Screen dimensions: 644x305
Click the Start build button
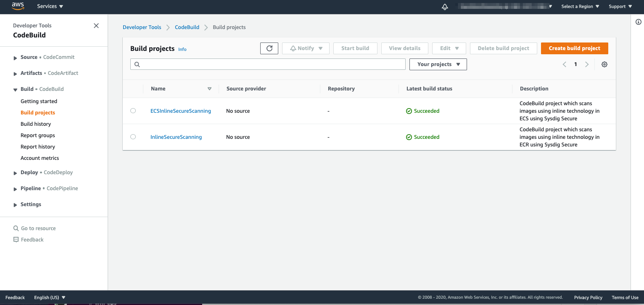tap(355, 48)
